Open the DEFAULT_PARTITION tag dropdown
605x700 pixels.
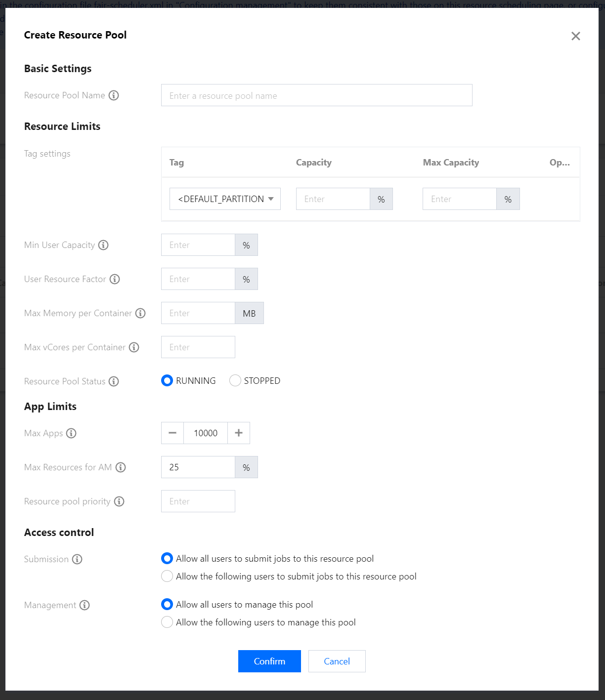[x=225, y=199]
